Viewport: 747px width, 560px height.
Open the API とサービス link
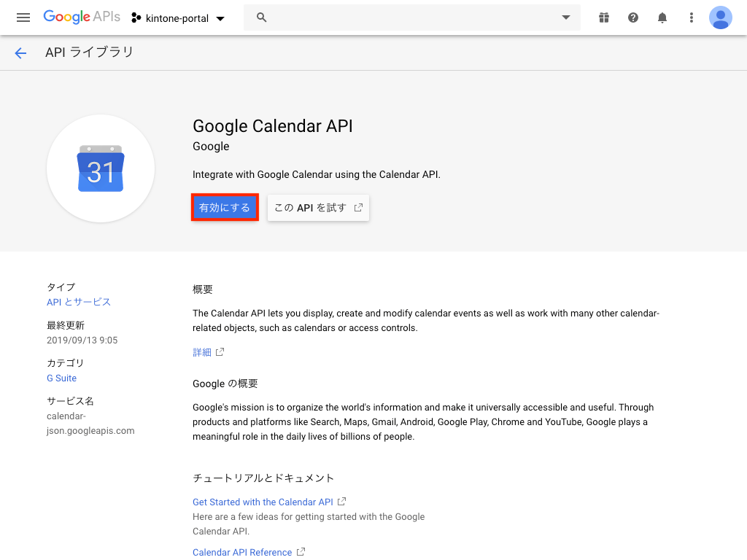coord(79,302)
